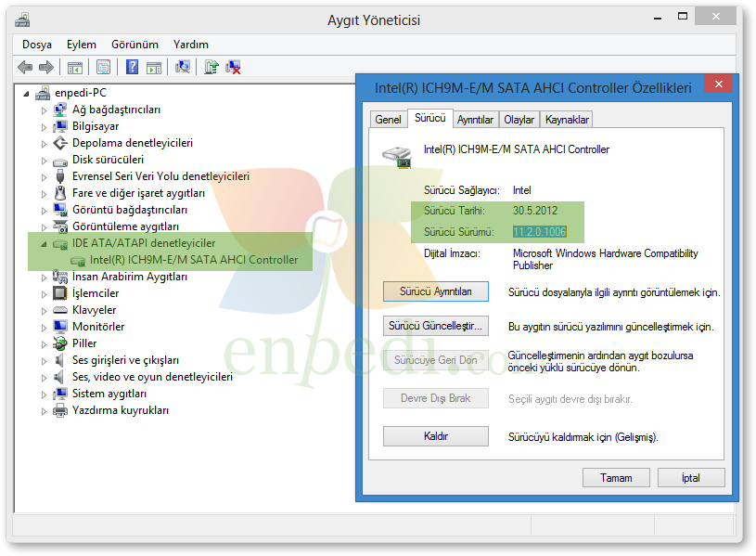
Task: Collapse IDE ATA/ATAPI denetleyiciler node
Action: pos(44,244)
